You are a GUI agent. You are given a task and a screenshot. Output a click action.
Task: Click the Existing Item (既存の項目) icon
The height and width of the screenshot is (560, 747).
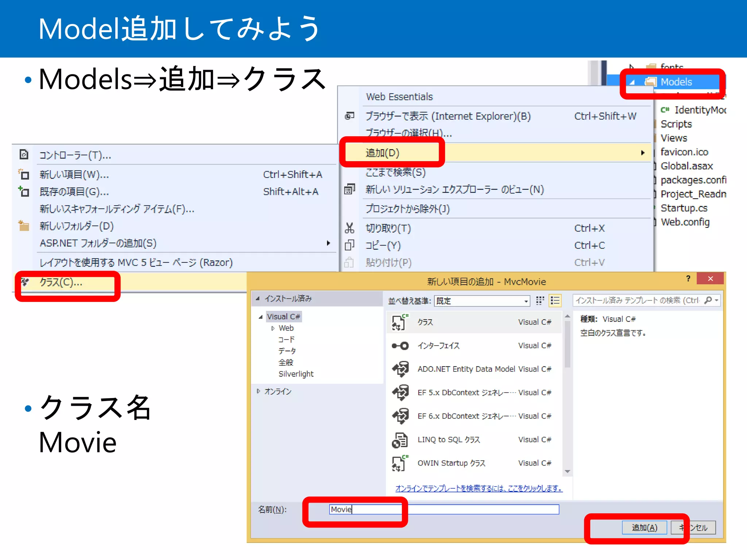point(24,191)
